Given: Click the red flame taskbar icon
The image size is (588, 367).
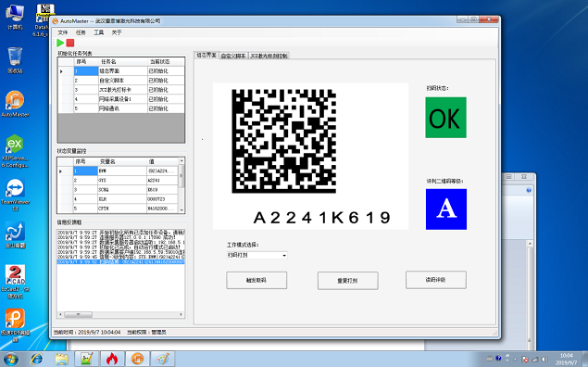Looking at the screenshot, I should click(x=112, y=359).
